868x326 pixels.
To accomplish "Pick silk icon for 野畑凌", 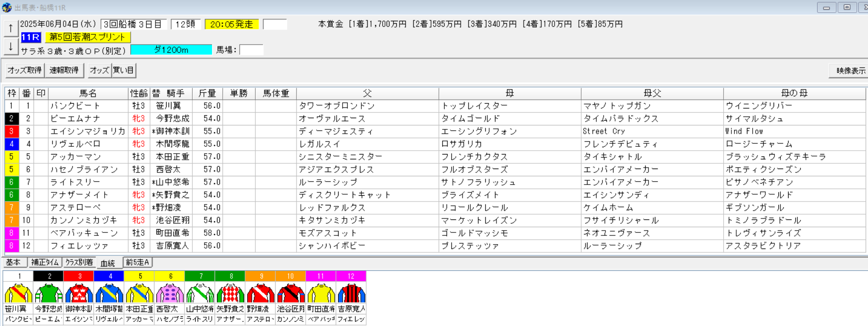I will click(x=261, y=293).
